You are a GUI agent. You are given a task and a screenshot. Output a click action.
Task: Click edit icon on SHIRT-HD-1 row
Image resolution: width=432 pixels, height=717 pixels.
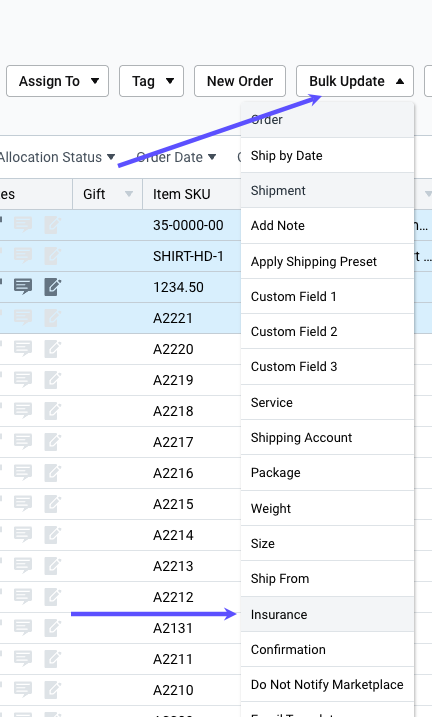[53, 256]
